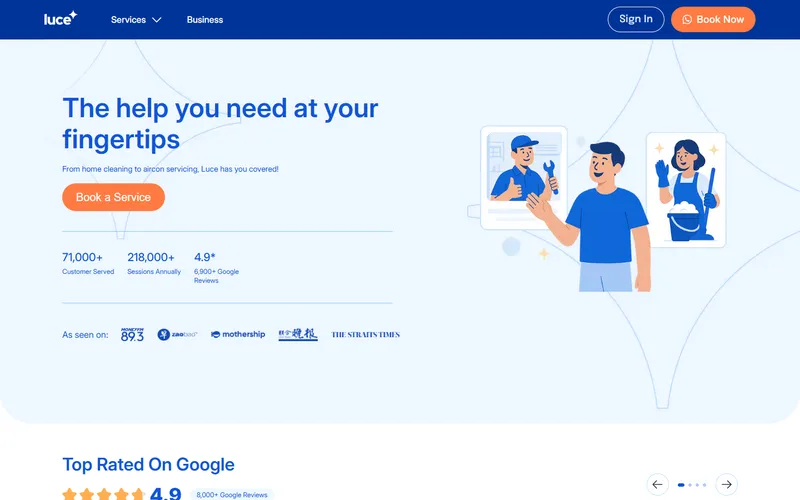Click the 'As seen on:' label

[x=85, y=335]
